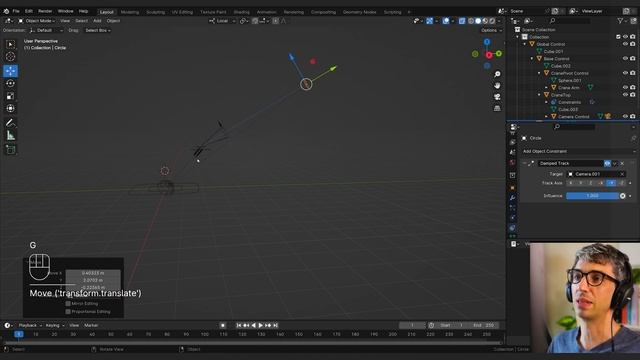640x360 pixels.
Task: Disable Crane Arm in renders via camera icon
Action: coord(633,87)
